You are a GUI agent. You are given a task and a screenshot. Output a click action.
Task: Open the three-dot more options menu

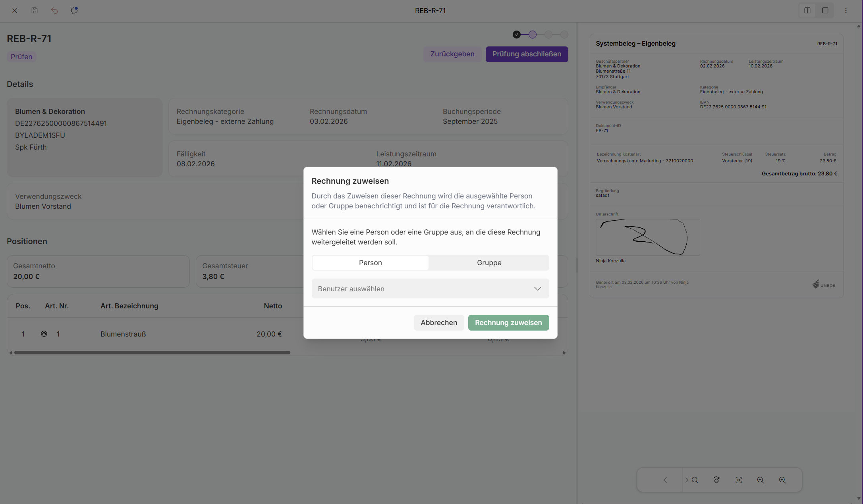[x=846, y=11]
